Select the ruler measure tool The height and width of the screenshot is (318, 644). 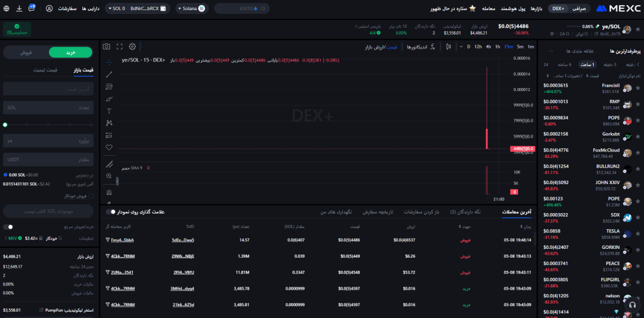tap(109, 164)
